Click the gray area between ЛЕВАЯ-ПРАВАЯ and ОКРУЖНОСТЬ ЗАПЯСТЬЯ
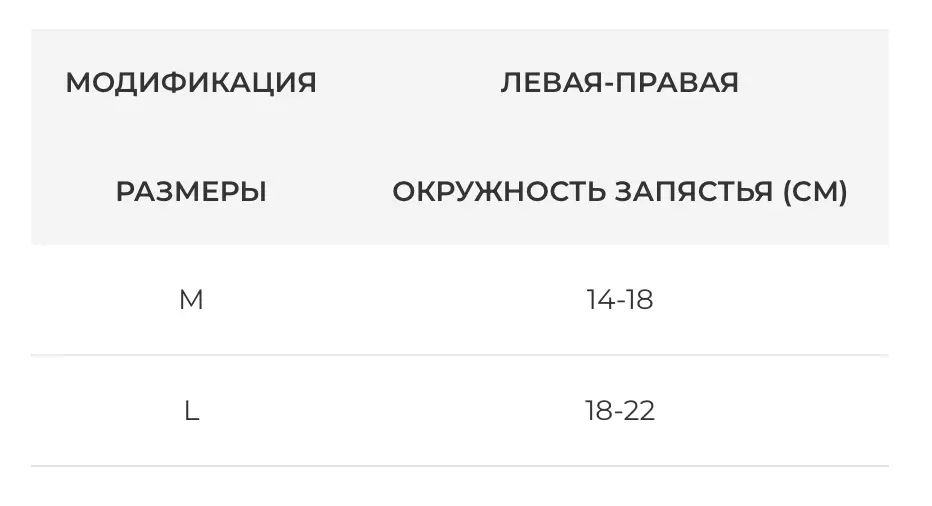 [x=619, y=137]
